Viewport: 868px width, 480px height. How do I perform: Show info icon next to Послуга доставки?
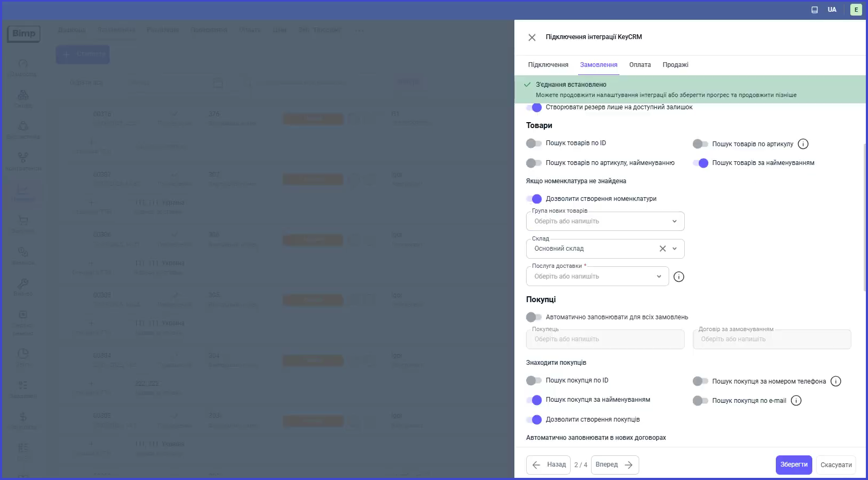tap(679, 277)
